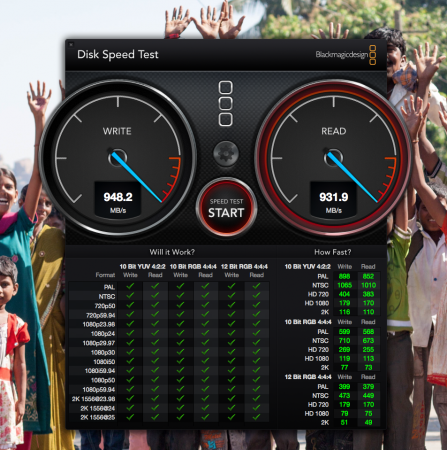Image resolution: width=447 pixels, height=450 pixels.
Task: Click the How Fast? heading
Action: [332, 252]
